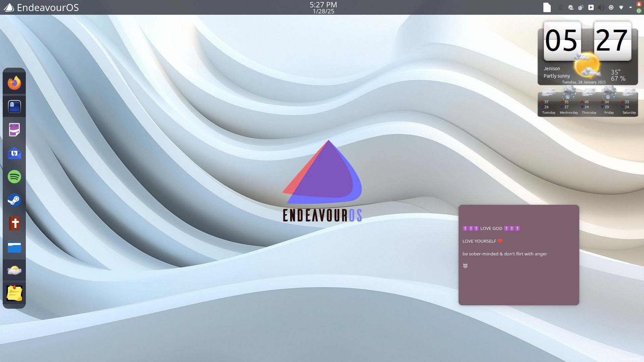This screenshot has width=644, height=362.
Task: Click the date Tuesday, 28 January 2025
Action: (584, 82)
